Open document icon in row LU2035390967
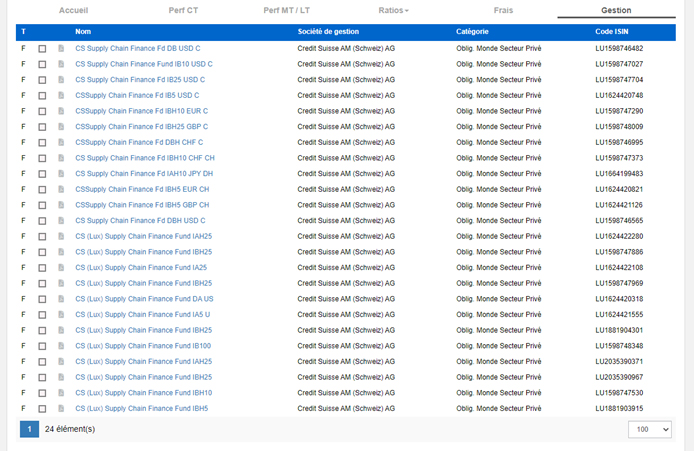This screenshot has width=694, height=451. click(61, 377)
